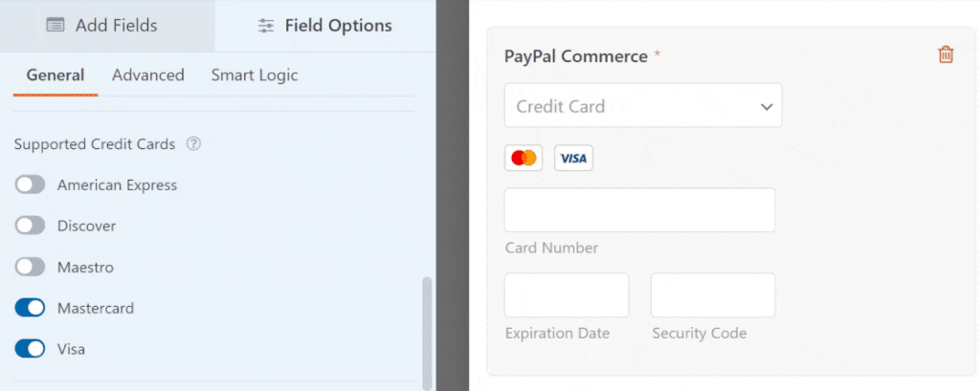Click the sidebar vertical scrollbar thumb
This screenshot has width=980, height=391.
click(x=427, y=333)
